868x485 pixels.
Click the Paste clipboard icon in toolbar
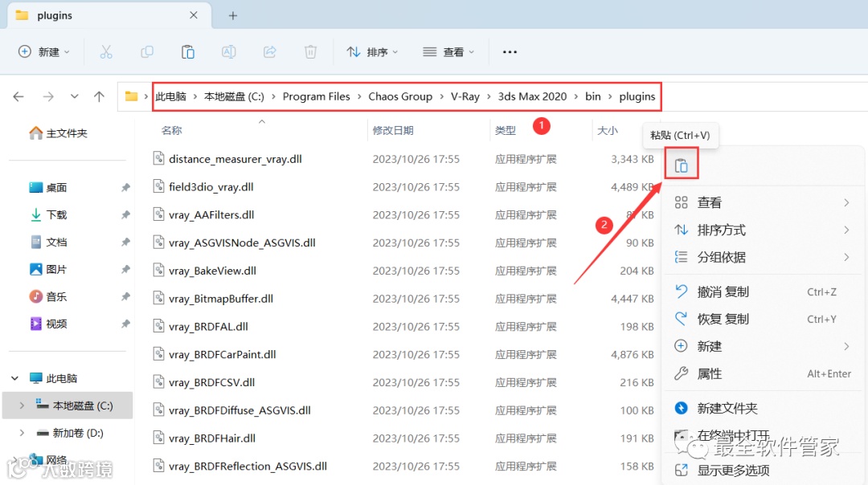tap(187, 52)
